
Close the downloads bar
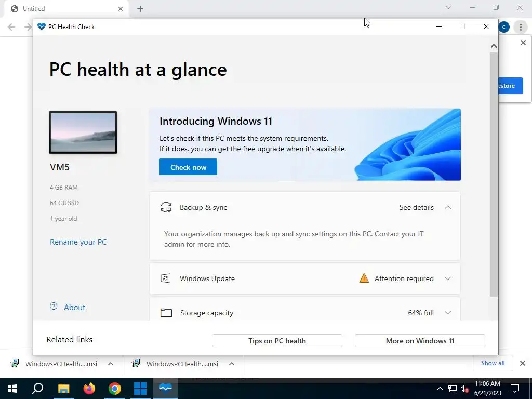point(523,363)
